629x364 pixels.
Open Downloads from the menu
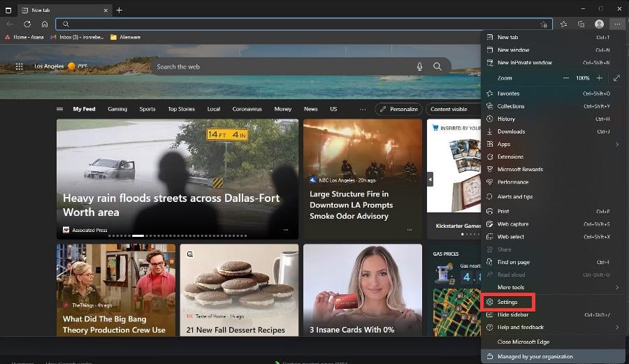coord(554,131)
